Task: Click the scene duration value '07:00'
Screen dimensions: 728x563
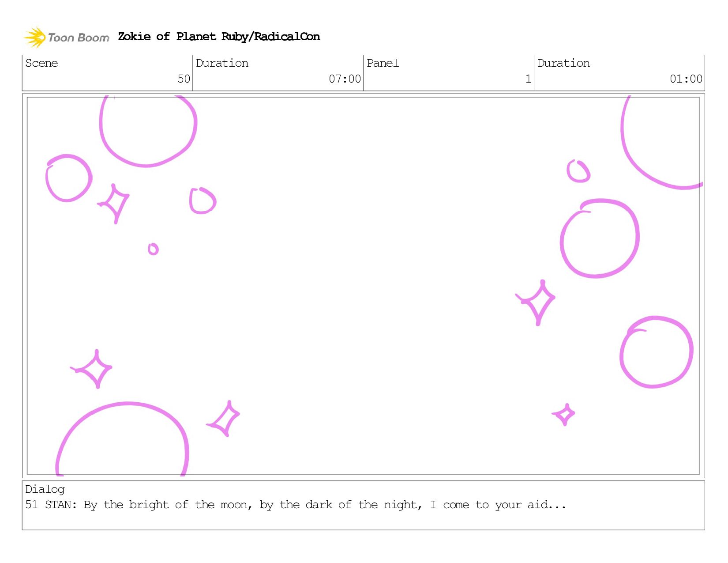Action: [x=345, y=79]
